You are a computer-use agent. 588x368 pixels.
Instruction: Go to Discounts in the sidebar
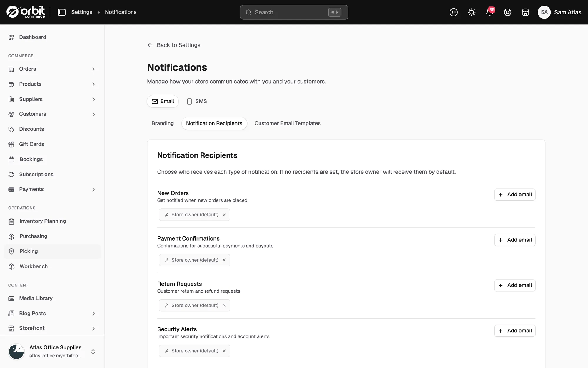(52, 129)
